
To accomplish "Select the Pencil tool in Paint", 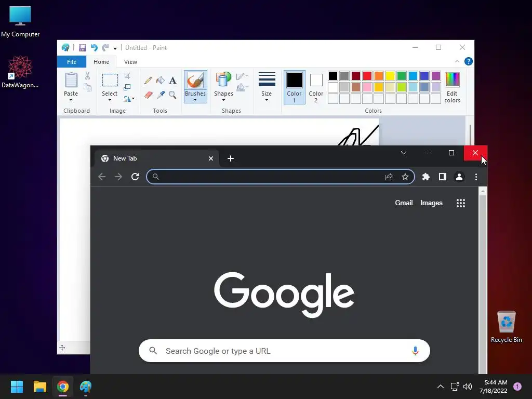I will pyautogui.click(x=148, y=81).
